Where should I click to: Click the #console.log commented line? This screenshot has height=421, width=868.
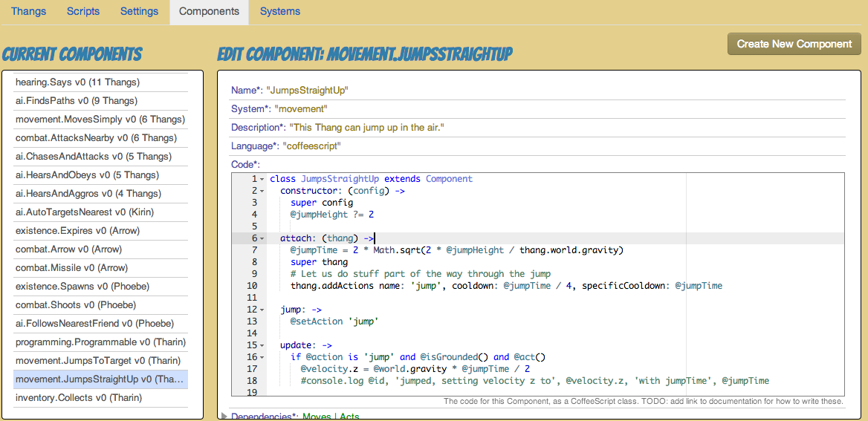535,381
